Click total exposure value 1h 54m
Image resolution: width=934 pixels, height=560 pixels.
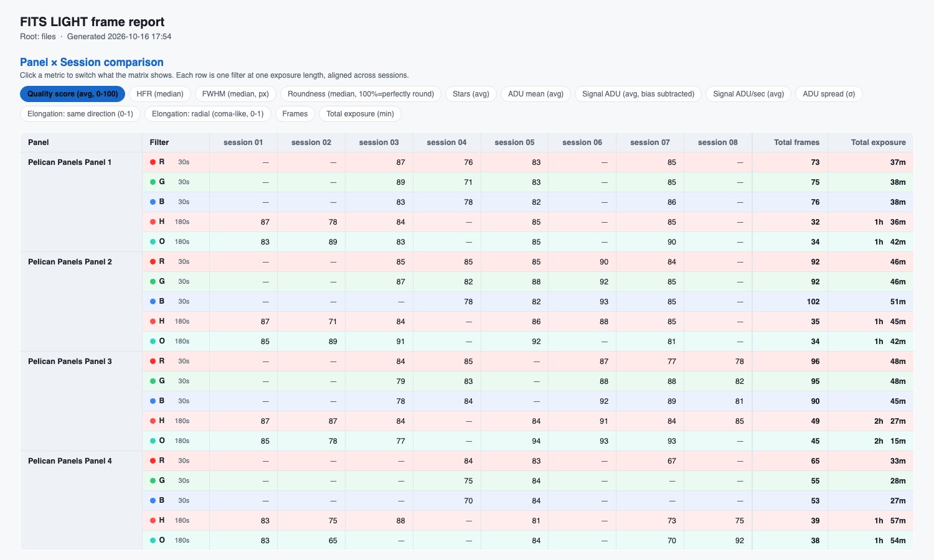pyautogui.click(x=890, y=541)
